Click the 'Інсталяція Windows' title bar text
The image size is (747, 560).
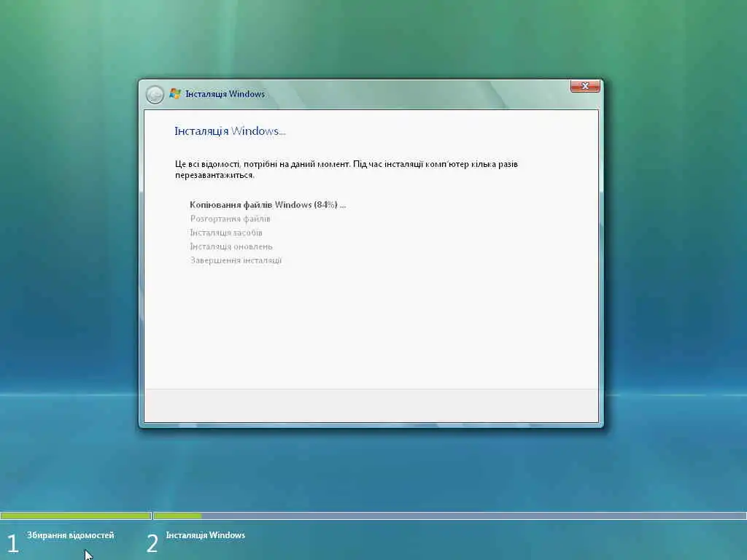point(225,94)
